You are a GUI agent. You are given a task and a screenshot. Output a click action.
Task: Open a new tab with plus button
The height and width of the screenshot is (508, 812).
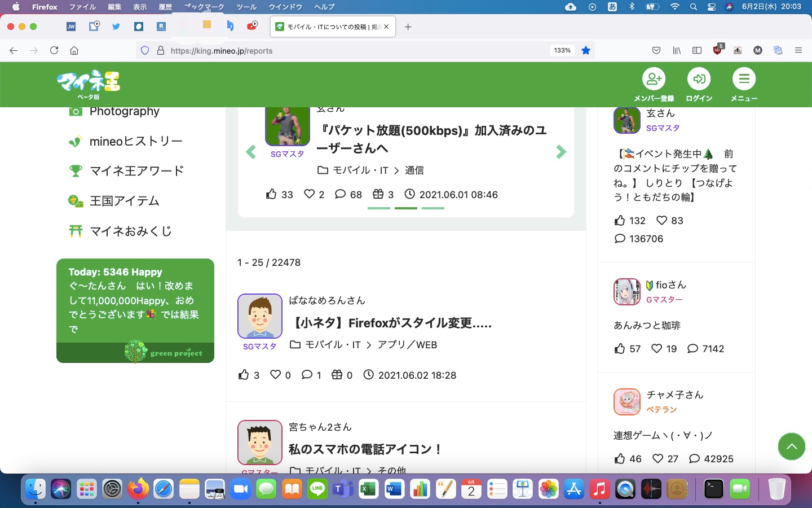[408, 27]
